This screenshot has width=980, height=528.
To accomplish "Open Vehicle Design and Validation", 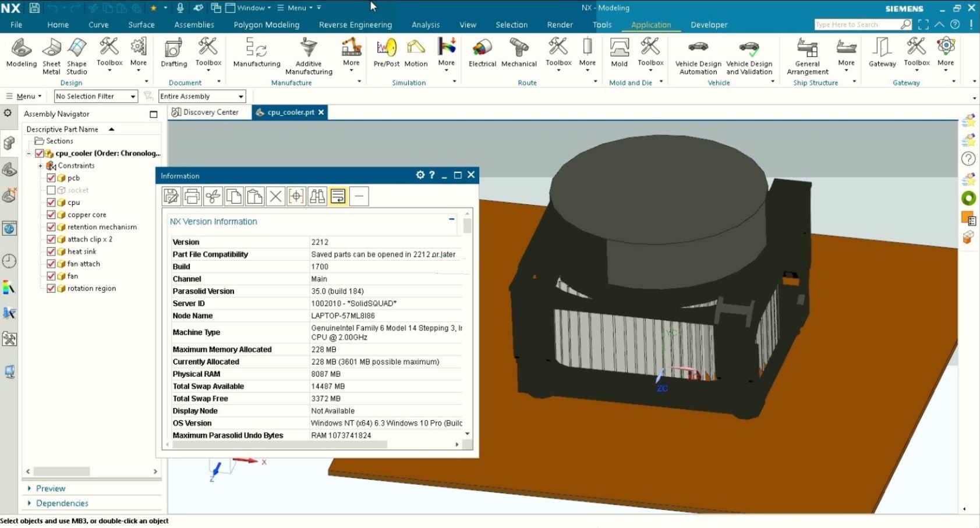I will tap(749, 57).
